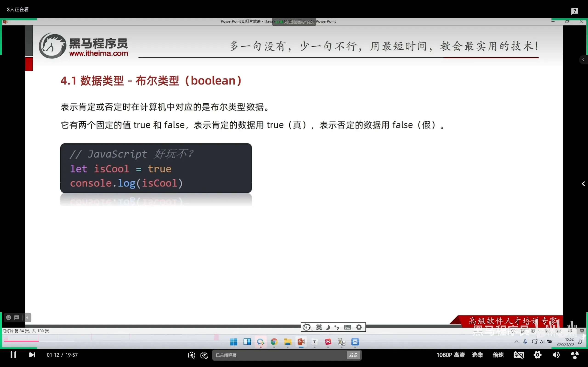Viewport: 588px width, 367px height.
Task: Click the danmaku text input field
Action: (279, 355)
